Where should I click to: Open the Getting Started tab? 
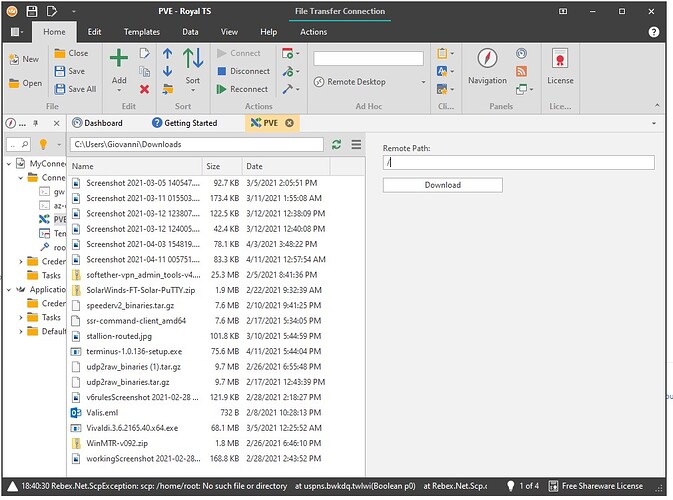point(190,123)
